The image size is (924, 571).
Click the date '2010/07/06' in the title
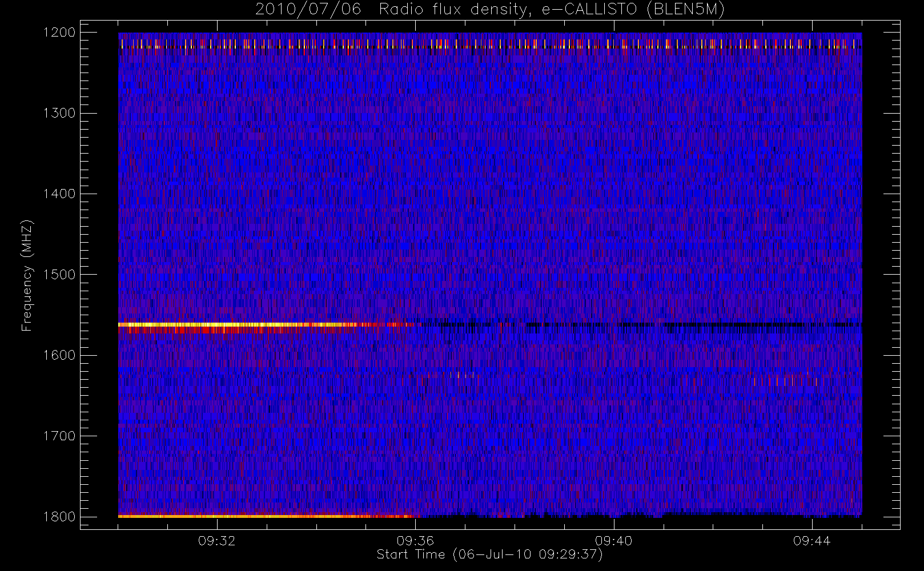308,10
